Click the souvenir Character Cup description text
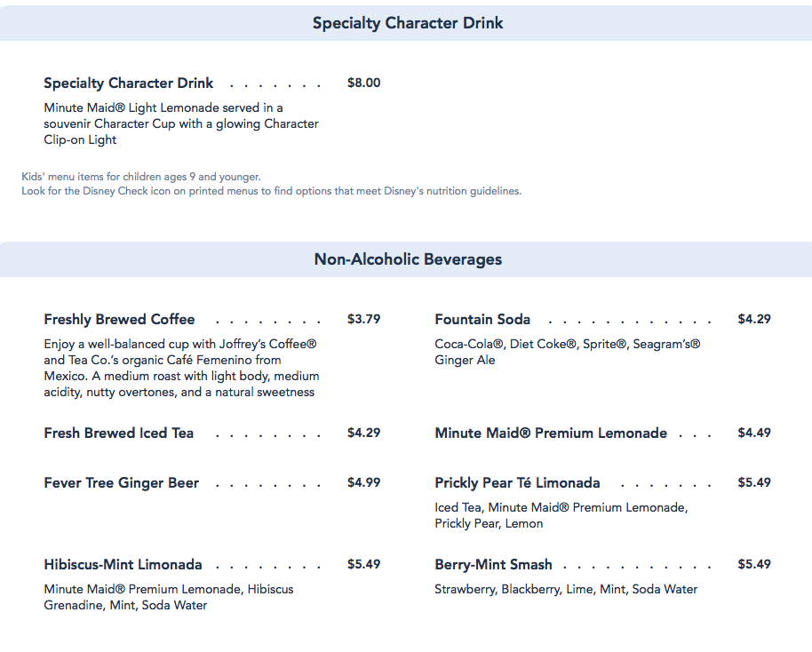This screenshot has width=812, height=652. [x=181, y=123]
